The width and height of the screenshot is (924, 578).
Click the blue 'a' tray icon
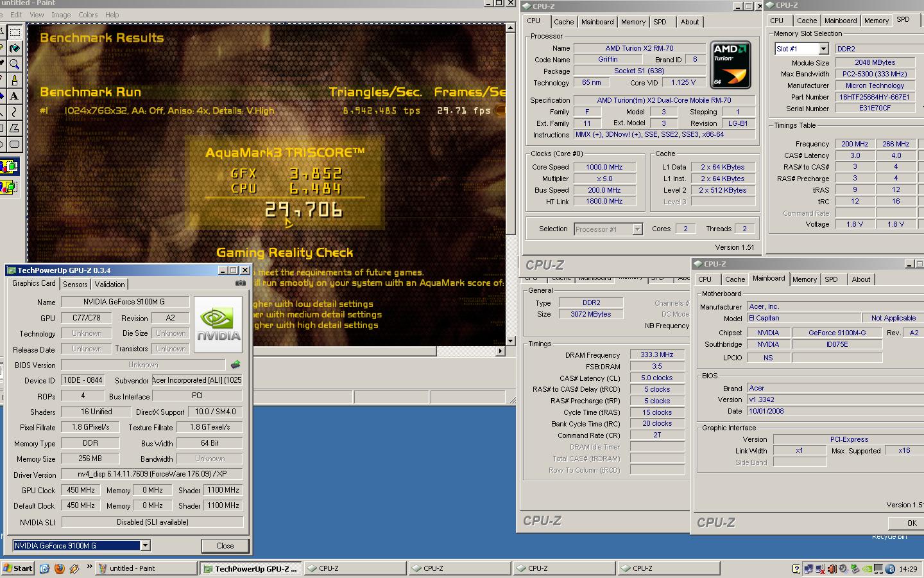tap(890, 569)
